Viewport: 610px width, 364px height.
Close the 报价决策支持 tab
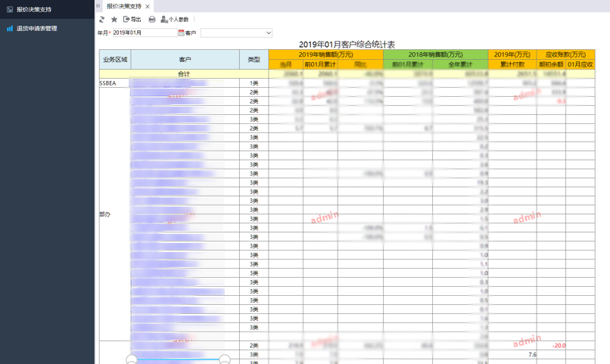(148, 7)
